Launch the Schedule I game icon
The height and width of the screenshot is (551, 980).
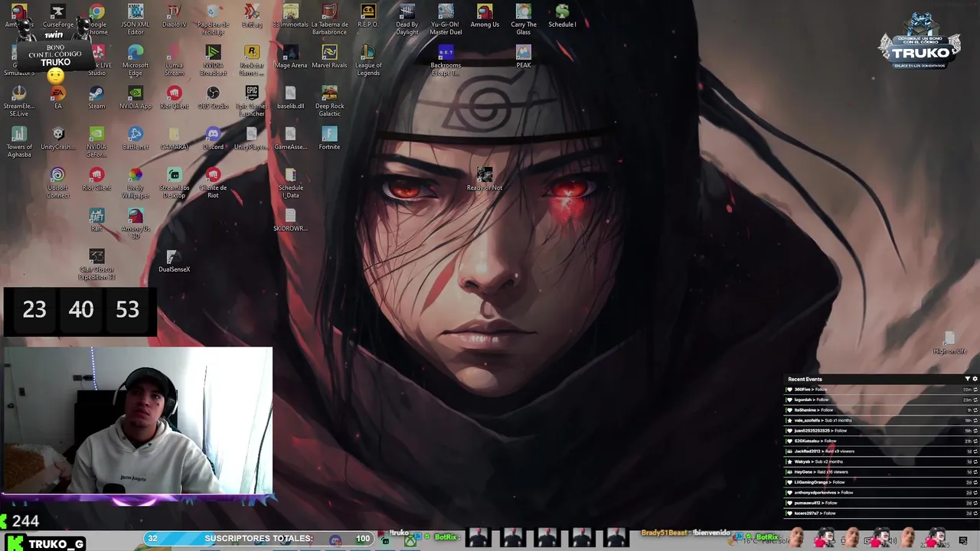click(562, 16)
